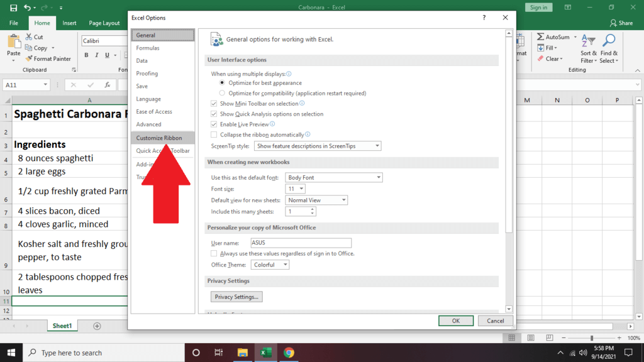Click the Sort & Filter icon
The width and height of the screenshot is (644, 362).
[588, 41]
